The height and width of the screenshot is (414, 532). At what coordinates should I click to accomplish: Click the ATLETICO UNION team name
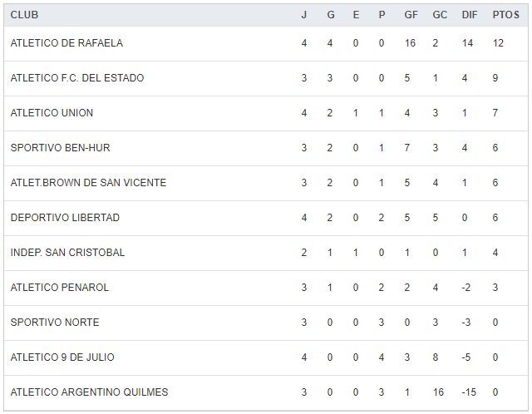tap(52, 113)
